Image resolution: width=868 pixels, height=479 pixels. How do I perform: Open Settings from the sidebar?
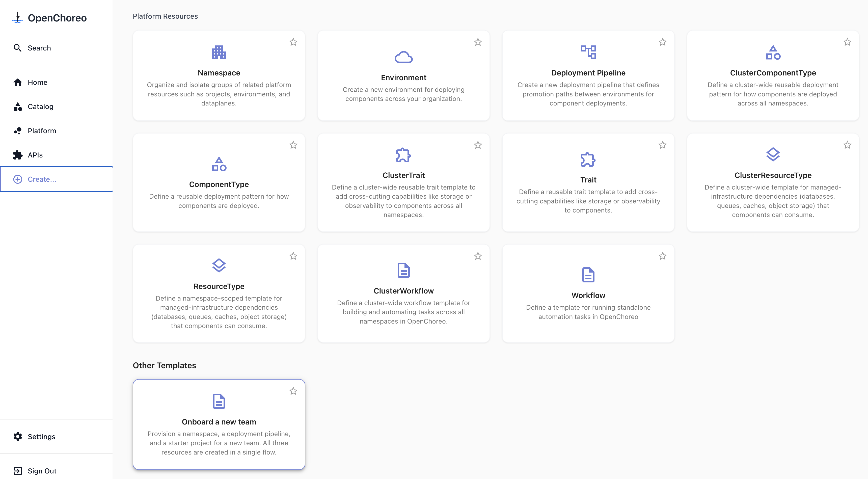[x=56, y=437]
